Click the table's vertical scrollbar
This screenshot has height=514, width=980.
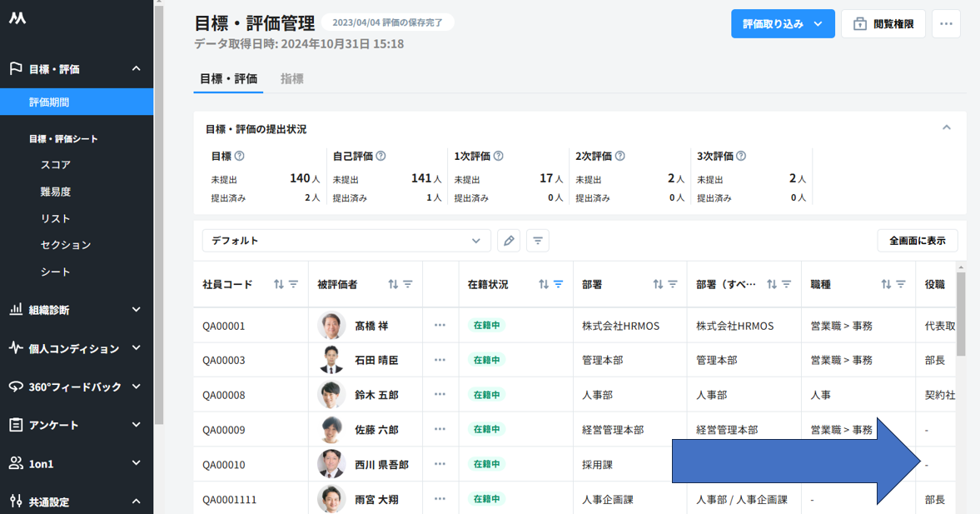[961, 317]
